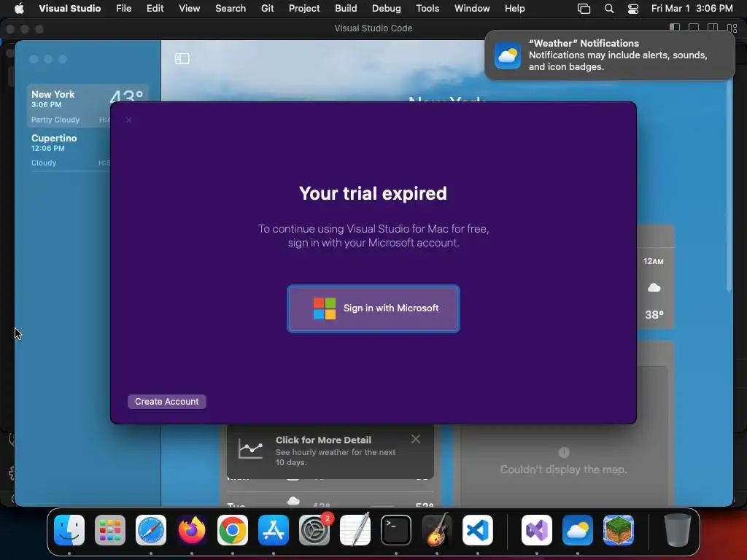The width and height of the screenshot is (747, 560).
Task: Click Customize Layout icon in VS Code title bar
Action: 732,28
